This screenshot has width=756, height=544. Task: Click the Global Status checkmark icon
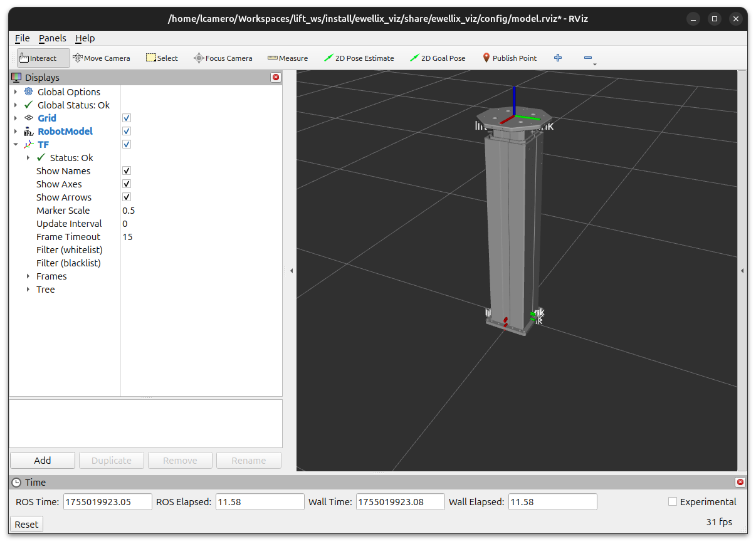29,105
